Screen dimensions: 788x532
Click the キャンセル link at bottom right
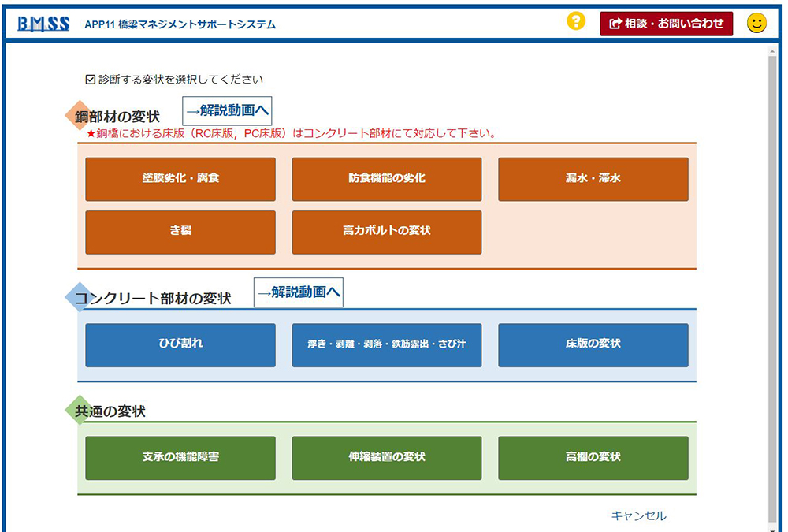tap(638, 515)
